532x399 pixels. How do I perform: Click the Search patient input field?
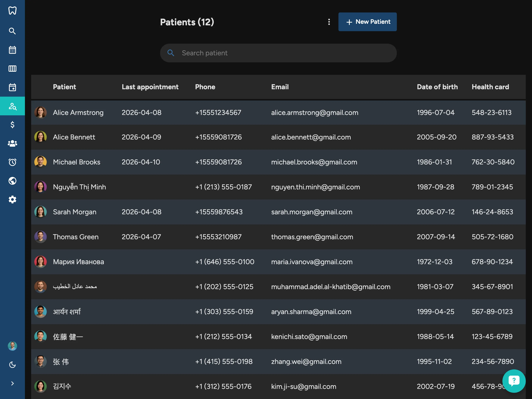(x=278, y=53)
